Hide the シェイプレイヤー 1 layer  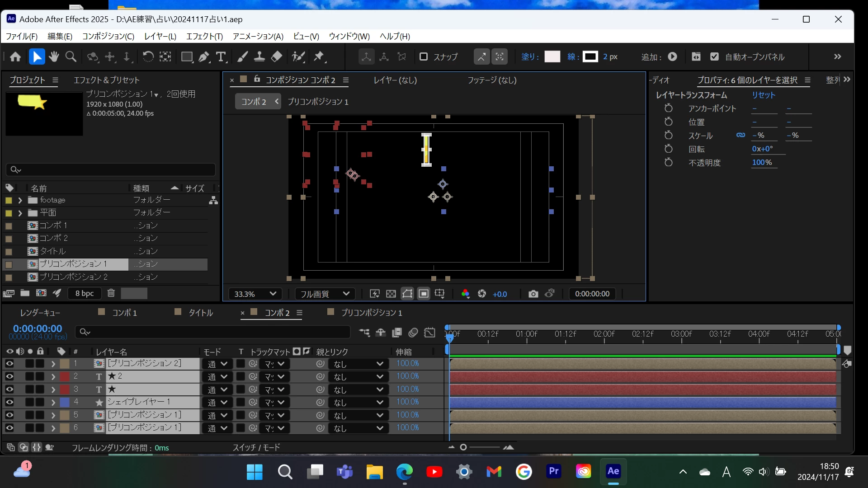click(9, 402)
